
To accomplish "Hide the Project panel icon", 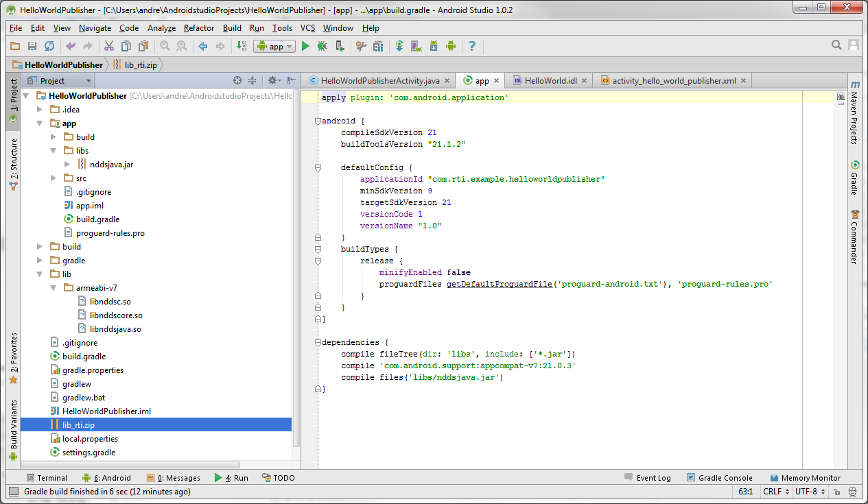I will (292, 80).
